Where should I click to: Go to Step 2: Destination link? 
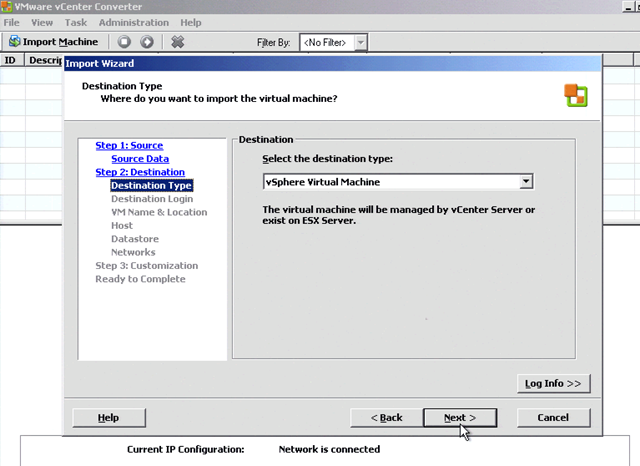point(140,172)
